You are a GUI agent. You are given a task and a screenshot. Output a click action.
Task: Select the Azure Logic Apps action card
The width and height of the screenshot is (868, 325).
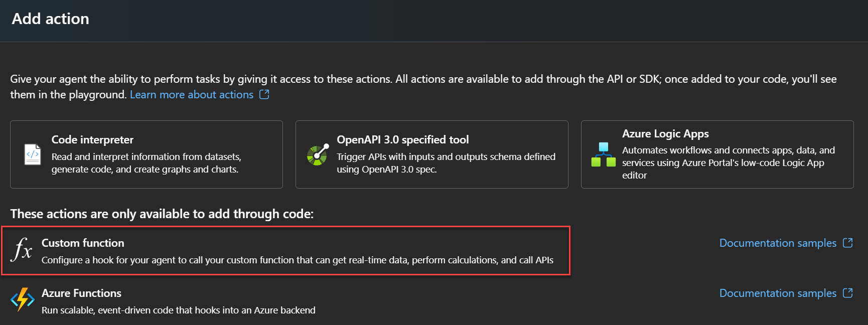717,154
